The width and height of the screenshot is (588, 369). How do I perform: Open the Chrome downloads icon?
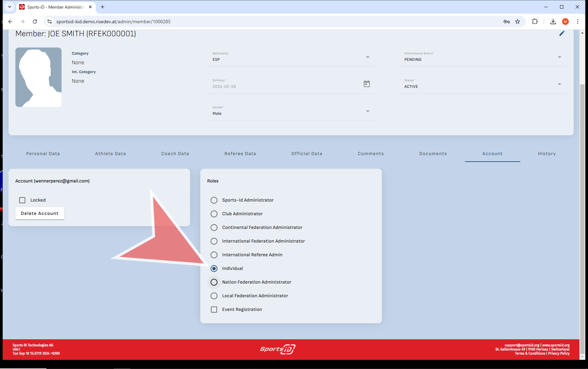tap(553, 22)
